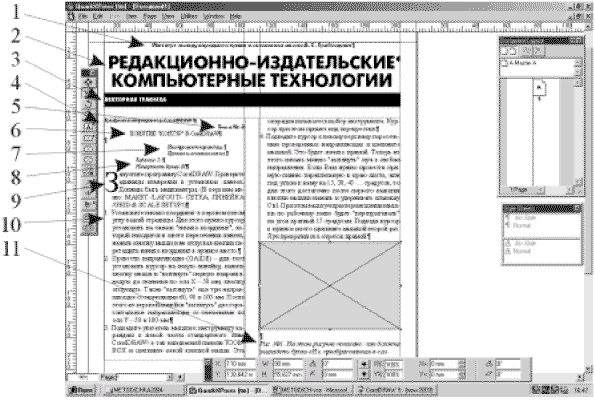The height and width of the screenshot is (400, 595).
Task: Click the picture rotation angle field
Action: coord(508,364)
